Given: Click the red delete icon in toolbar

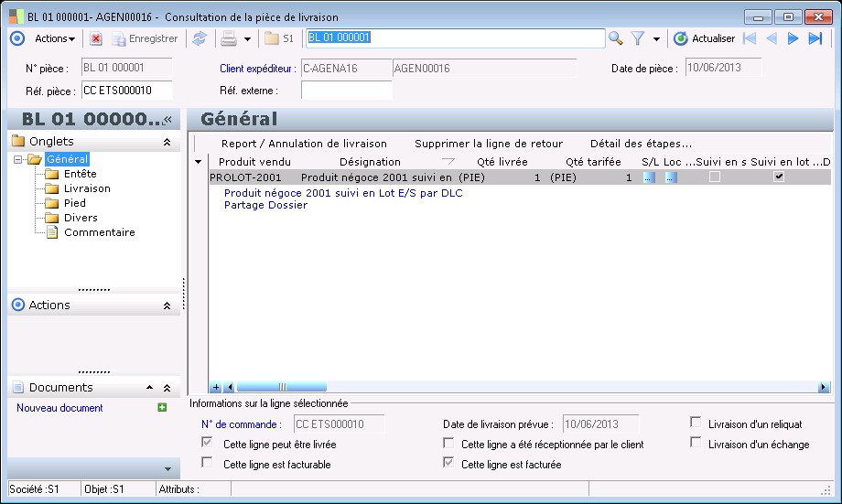Looking at the screenshot, I should click(x=96, y=38).
